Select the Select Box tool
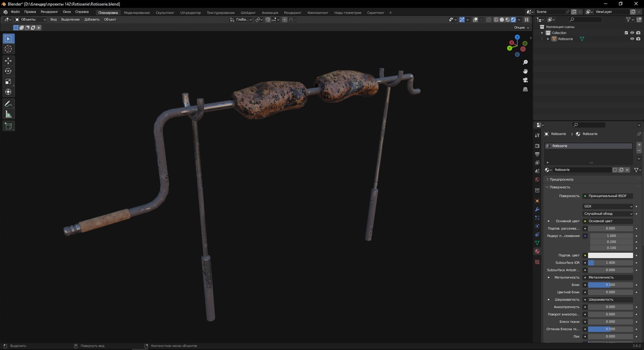644x350 pixels. click(8, 39)
